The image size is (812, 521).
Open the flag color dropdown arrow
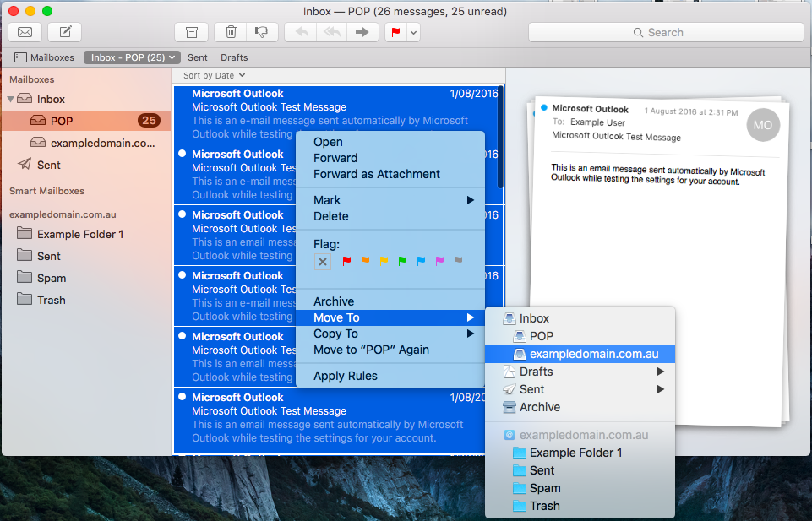point(413,32)
